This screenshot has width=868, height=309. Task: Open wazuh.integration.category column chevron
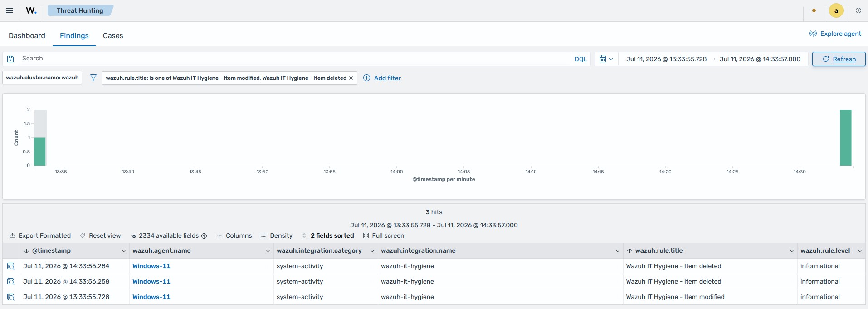click(372, 251)
